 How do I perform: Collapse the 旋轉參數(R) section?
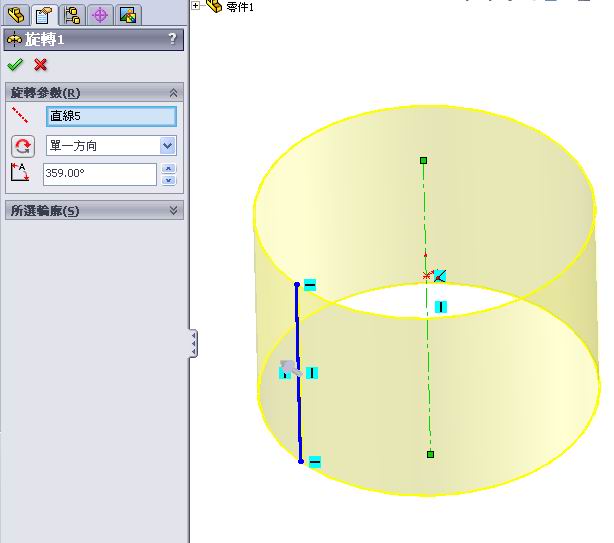[x=173, y=93]
